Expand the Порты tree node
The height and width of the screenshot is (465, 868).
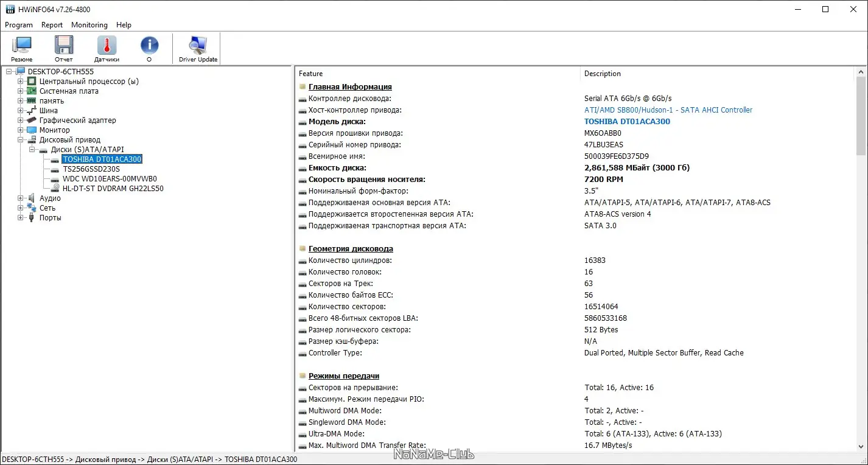tap(21, 218)
